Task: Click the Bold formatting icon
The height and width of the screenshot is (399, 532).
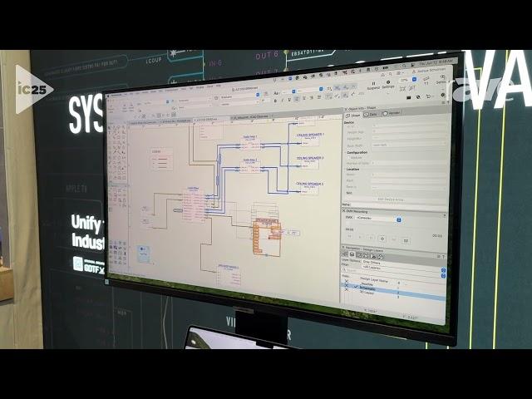Action: coord(276,101)
